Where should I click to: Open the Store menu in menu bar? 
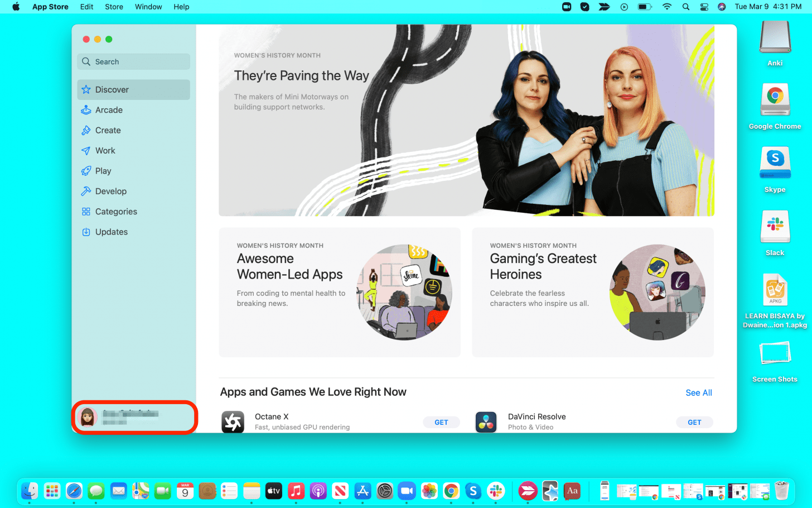pos(114,7)
